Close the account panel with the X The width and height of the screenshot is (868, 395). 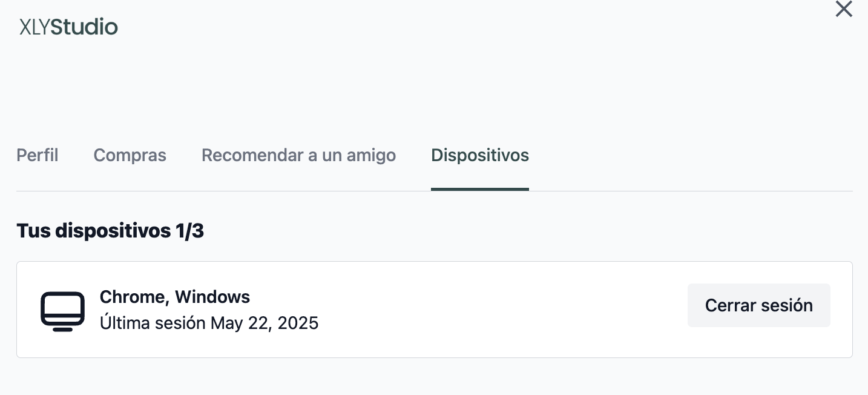pyautogui.click(x=843, y=9)
